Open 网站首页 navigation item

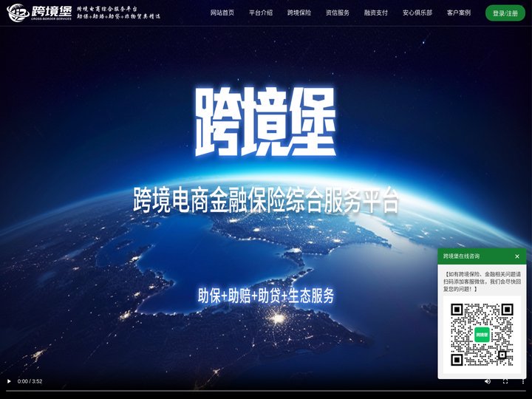point(222,13)
